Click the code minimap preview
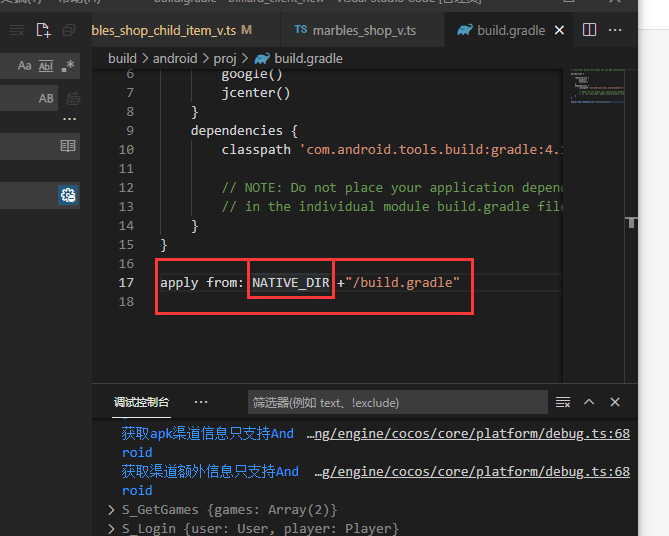 (597, 86)
